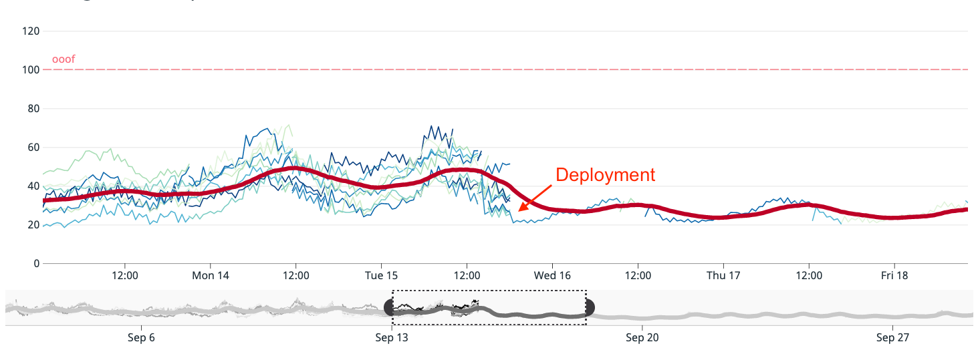Click the y-axis value 120
The image size is (980, 354).
[x=31, y=31]
